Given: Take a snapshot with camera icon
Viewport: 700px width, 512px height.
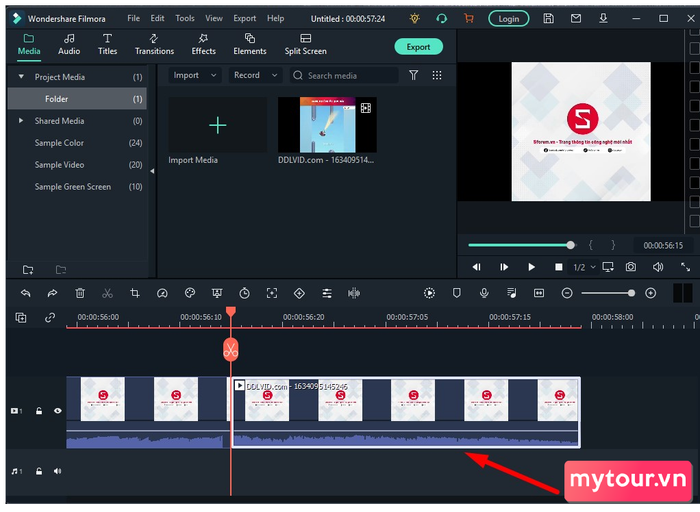Looking at the screenshot, I should pyautogui.click(x=631, y=267).
